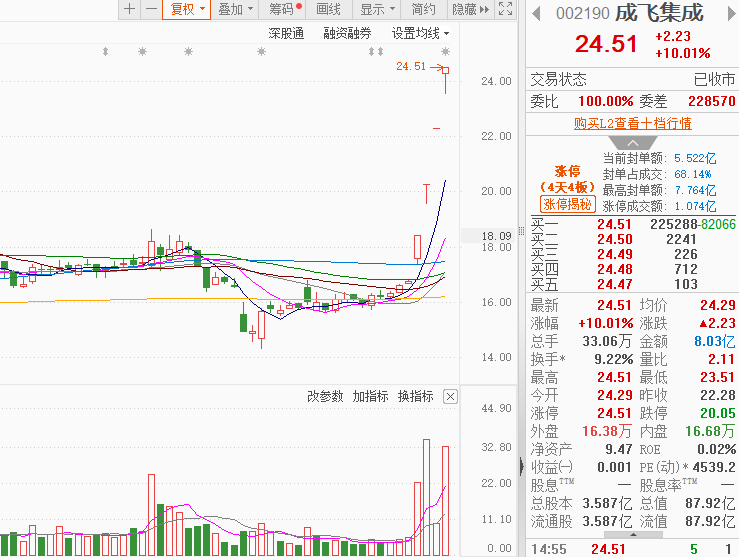Click the 跌停 value 20.05
739x557 pixels.
tap(718, 413)
